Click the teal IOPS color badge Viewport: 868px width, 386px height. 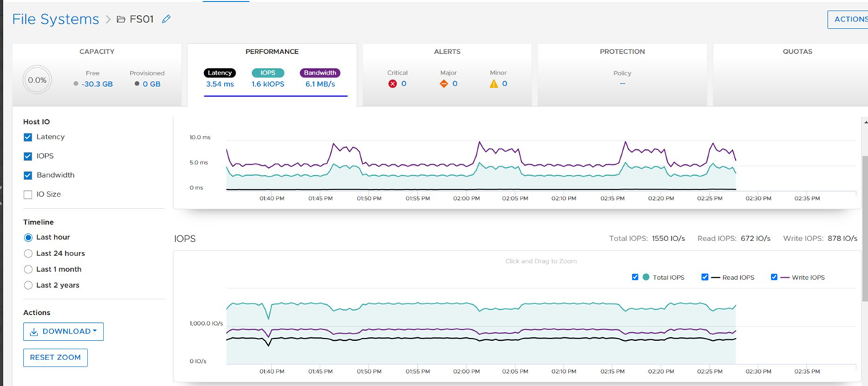[x=268, y=72]
